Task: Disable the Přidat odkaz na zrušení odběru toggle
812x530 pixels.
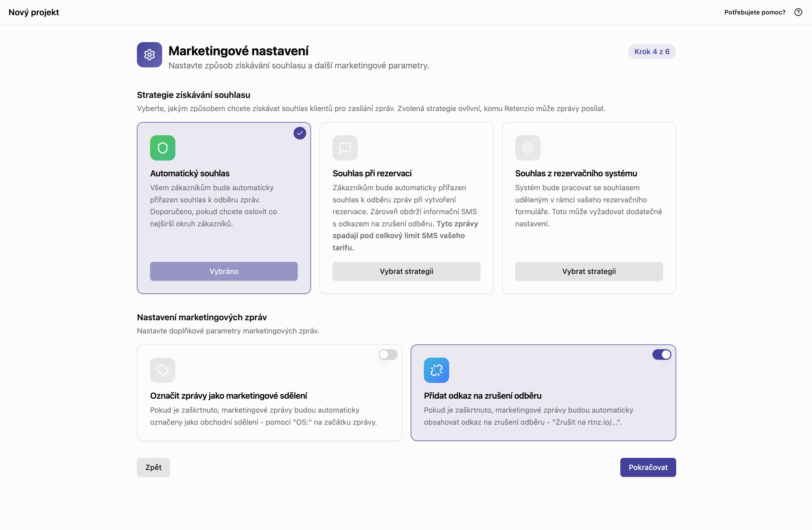Action: [662, 355]
